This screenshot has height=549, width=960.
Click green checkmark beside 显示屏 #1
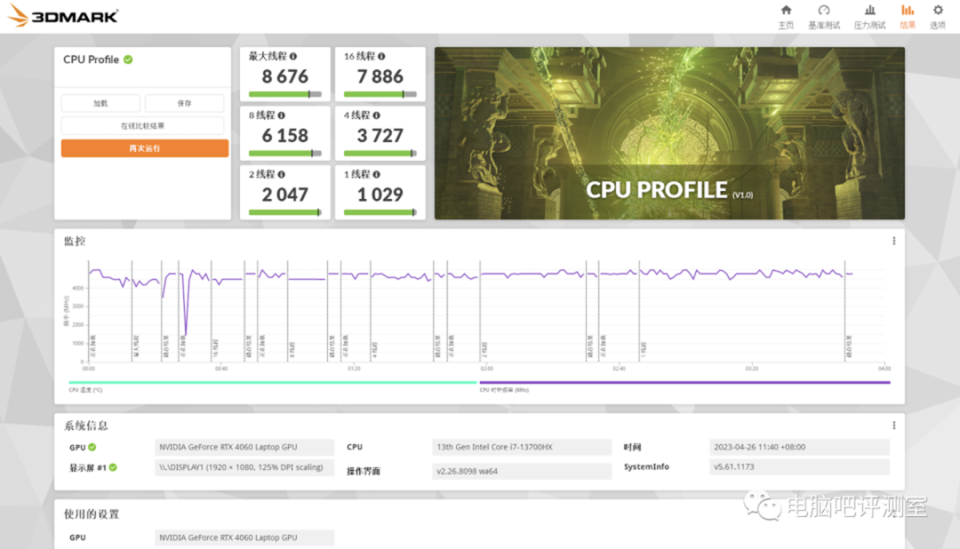click(x=113, y=468)
